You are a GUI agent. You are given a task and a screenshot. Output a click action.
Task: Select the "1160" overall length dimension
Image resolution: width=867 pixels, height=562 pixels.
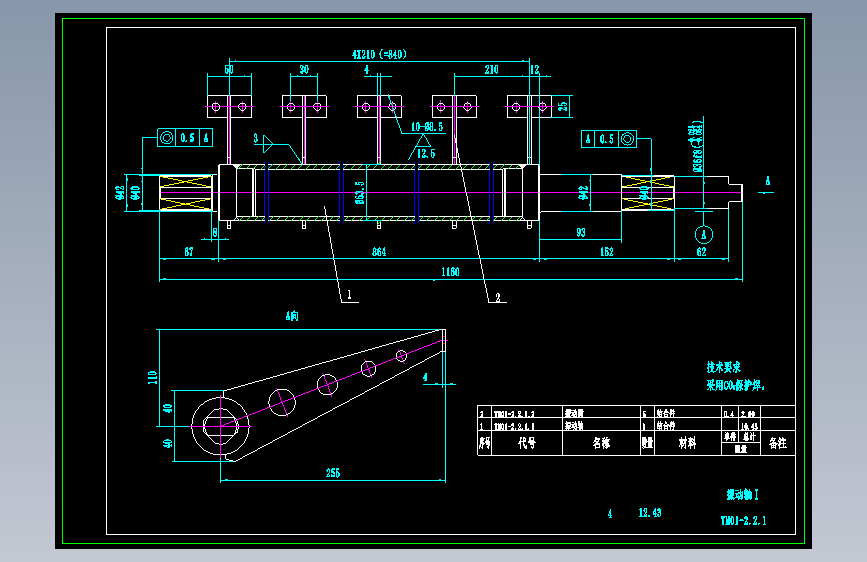[x=450, y=272]
